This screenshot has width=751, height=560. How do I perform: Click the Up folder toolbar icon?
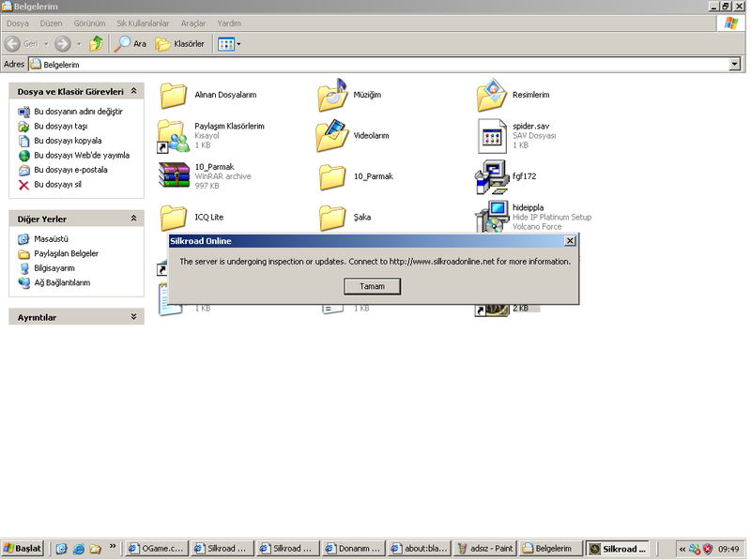pos(97,44)
